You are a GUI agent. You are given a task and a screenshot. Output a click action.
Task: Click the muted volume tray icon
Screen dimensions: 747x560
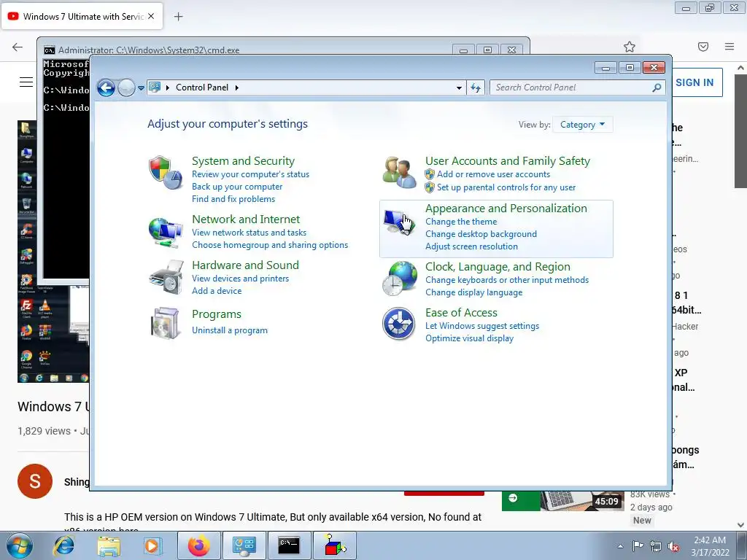coord(673,546)
